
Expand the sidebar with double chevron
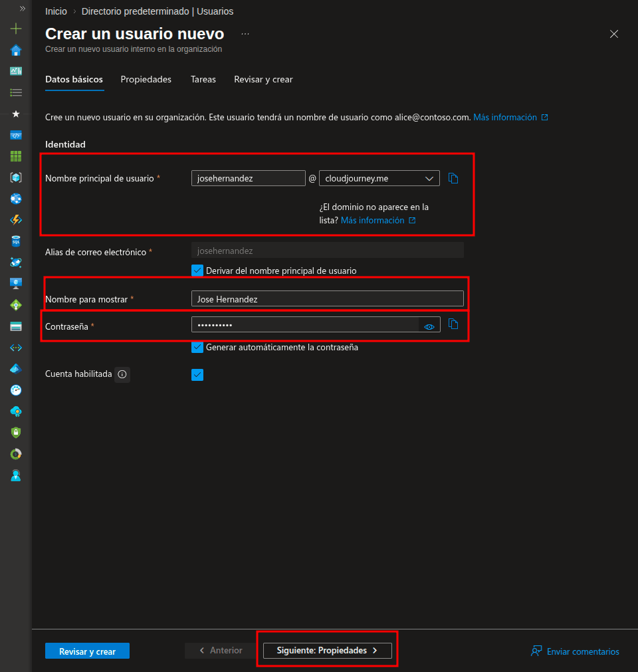(x=22, y=9)
